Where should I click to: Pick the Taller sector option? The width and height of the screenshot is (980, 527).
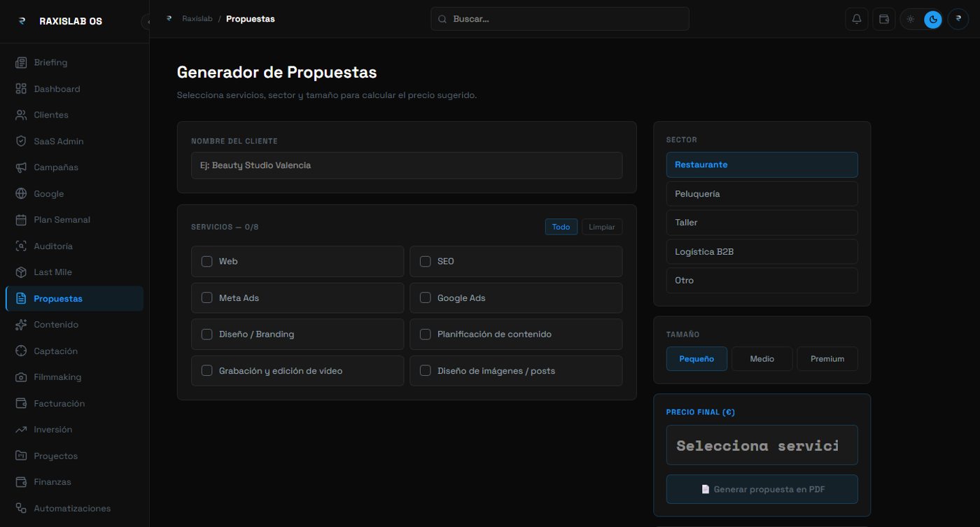coord(762,223)
